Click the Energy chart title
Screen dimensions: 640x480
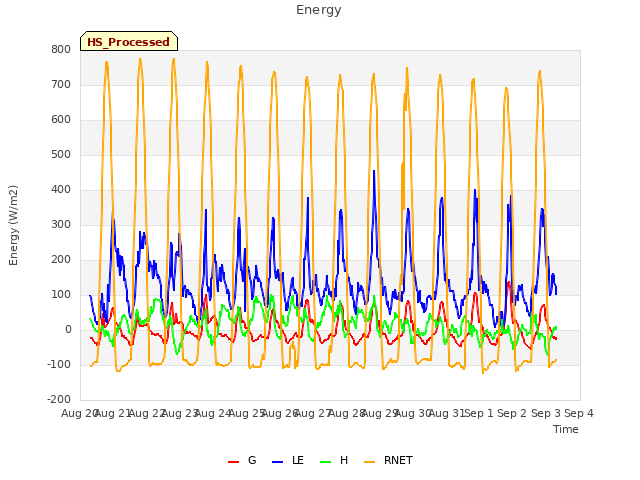319,10
